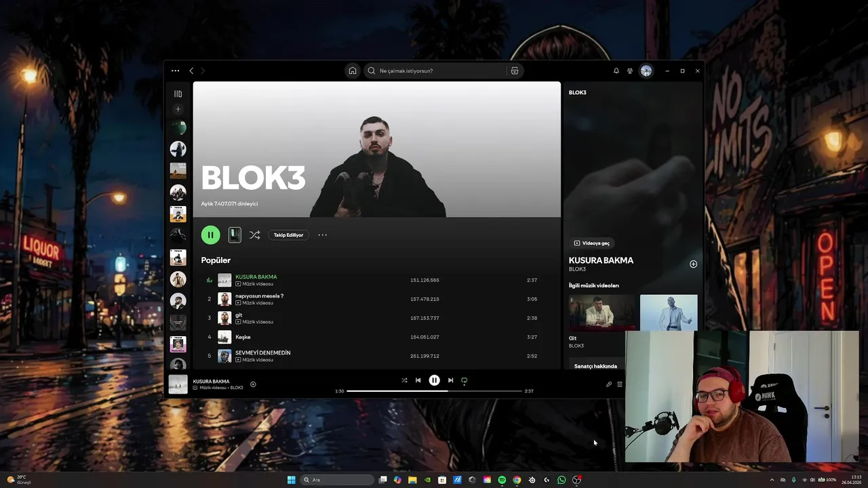Open second related music video thumbnail
868x488 pixels.
[x=669, y=312]
